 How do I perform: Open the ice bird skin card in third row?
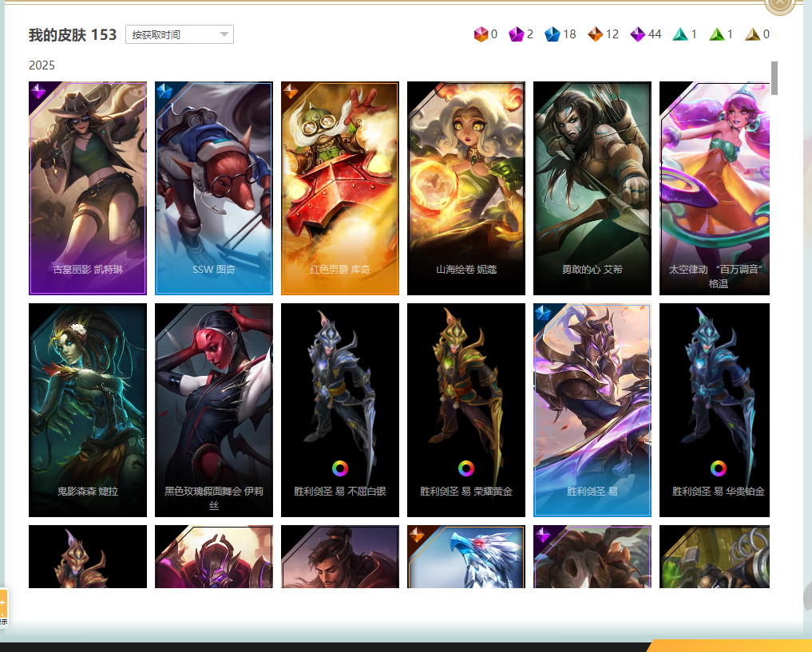point(466,556)
